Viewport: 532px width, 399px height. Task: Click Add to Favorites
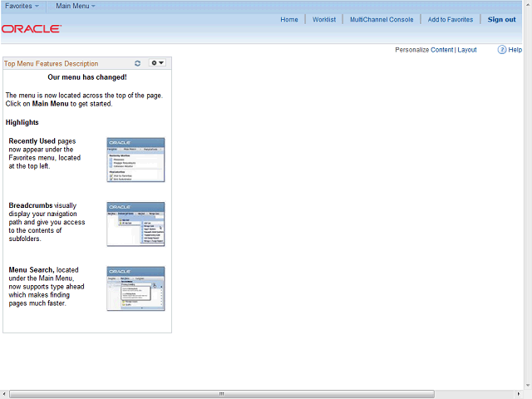coord(451,20)
